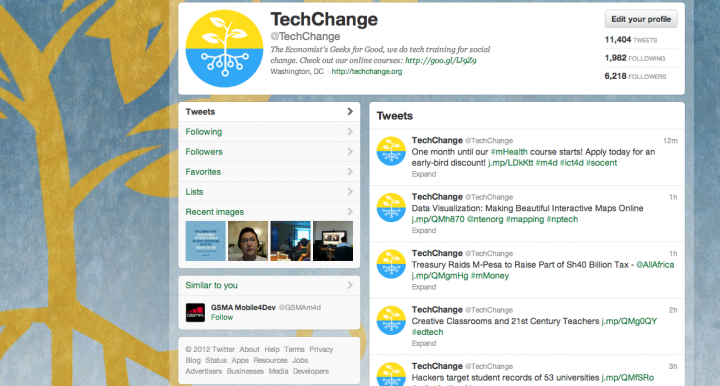Click the #socent hashtag
The height and width of the screenshot is (386, 720).
(x=602, y=162)
